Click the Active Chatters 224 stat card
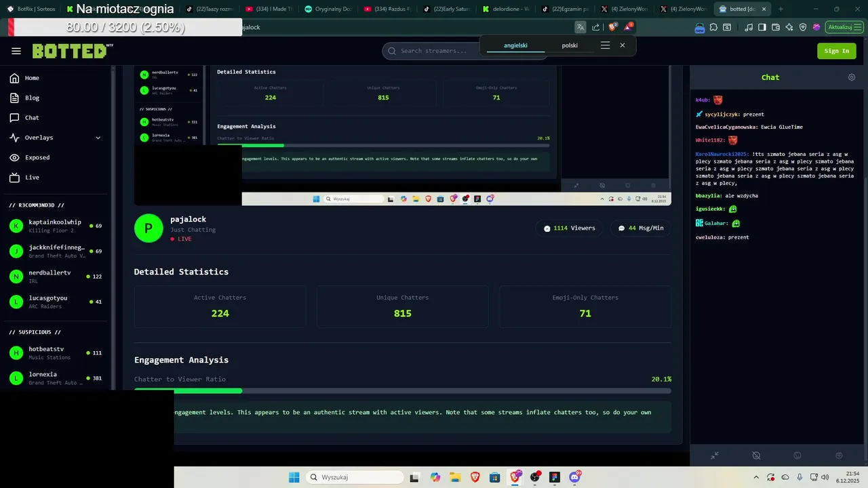Image resolution: width=868 pixels, height=488 pixels. click(x=220, y=306)
